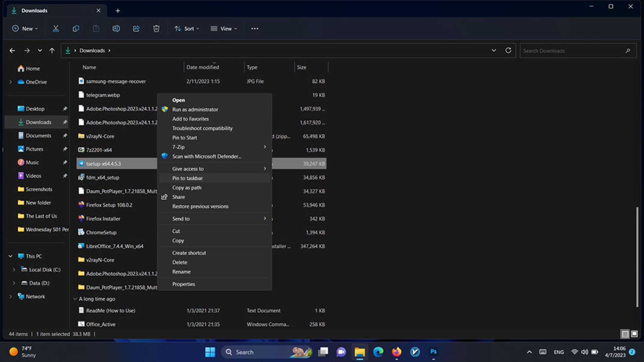Click the Share icon in toolbar

(x=136, y=29)
